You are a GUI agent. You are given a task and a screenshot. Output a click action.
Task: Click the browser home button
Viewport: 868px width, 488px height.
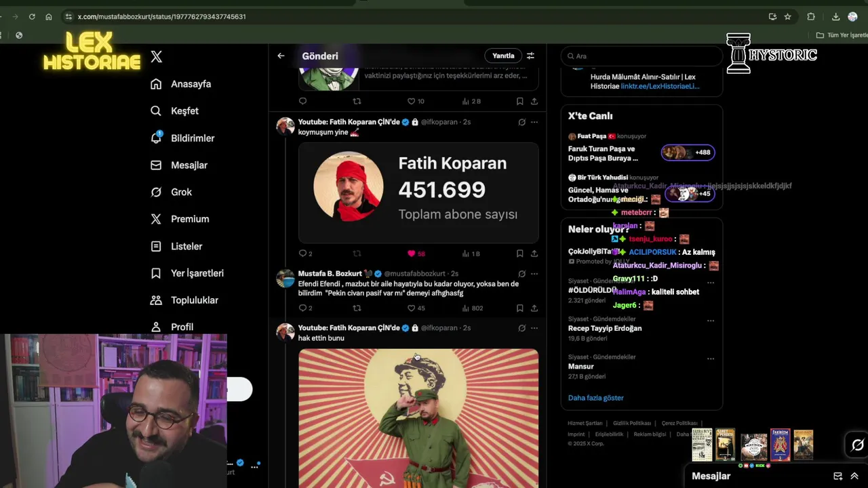(49, 16)
